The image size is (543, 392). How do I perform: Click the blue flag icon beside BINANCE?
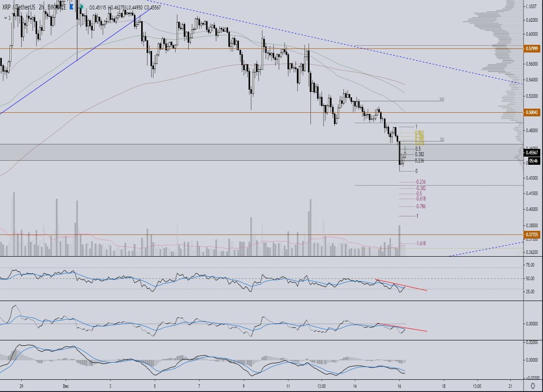pos(71,7)
